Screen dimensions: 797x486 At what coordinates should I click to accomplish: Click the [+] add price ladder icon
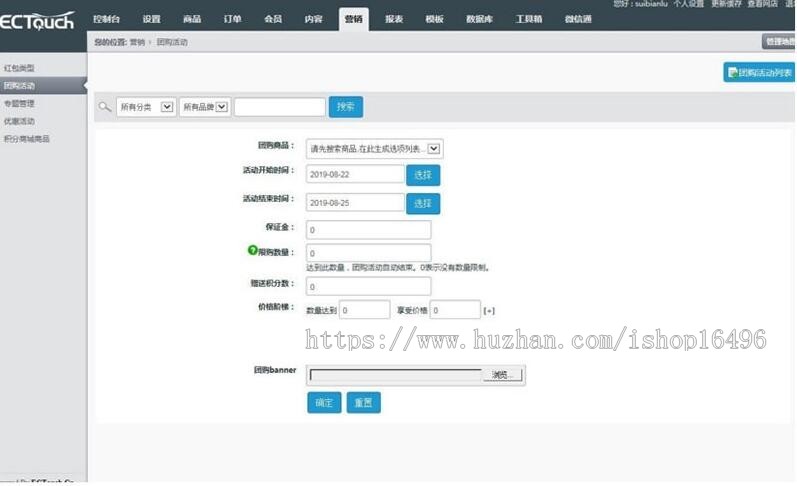489,311
